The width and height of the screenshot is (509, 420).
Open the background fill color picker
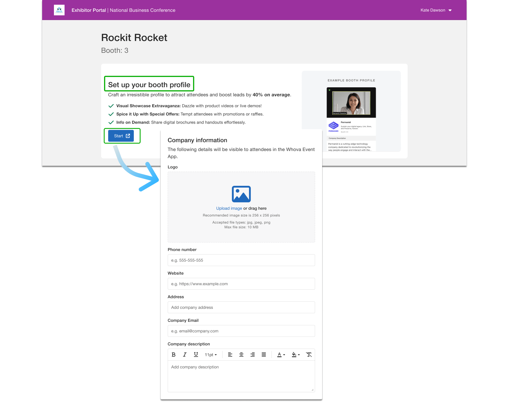(x=296, y=355)
